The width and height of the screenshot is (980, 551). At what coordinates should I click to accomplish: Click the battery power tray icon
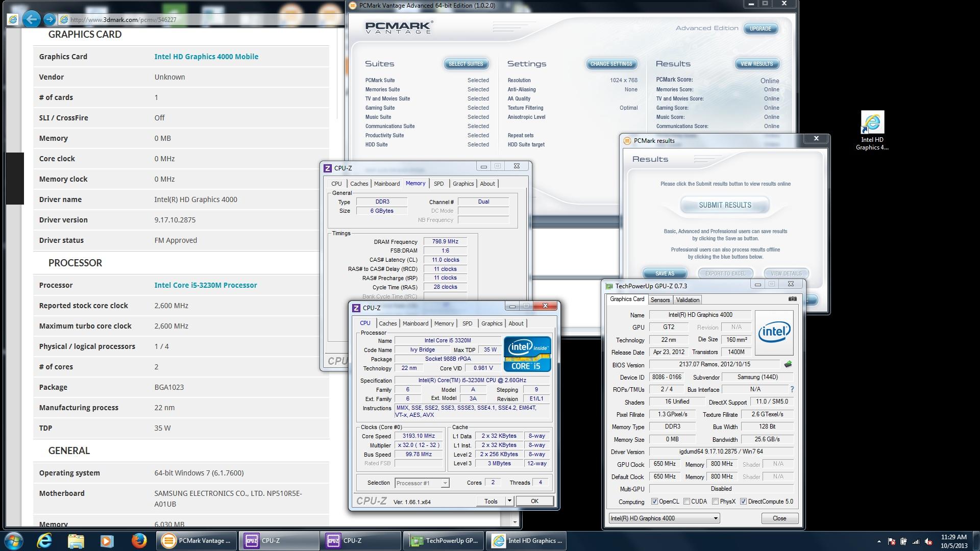point(903,541)
